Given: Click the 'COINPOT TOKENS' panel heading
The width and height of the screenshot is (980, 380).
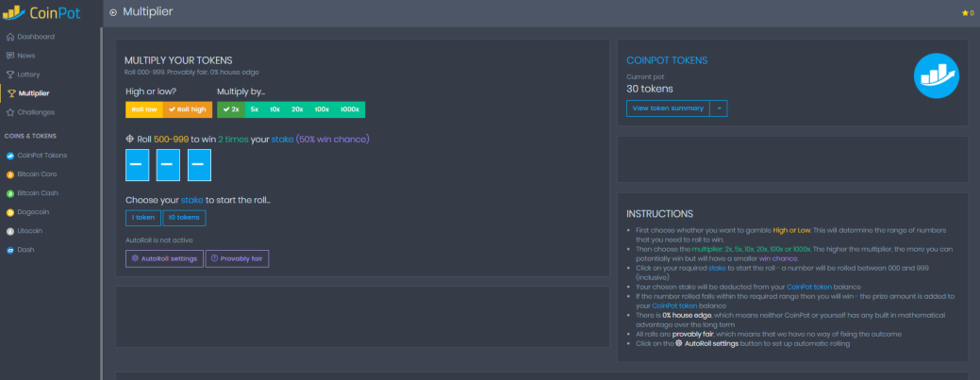Looking at the screenshot, I should (667, 60).
